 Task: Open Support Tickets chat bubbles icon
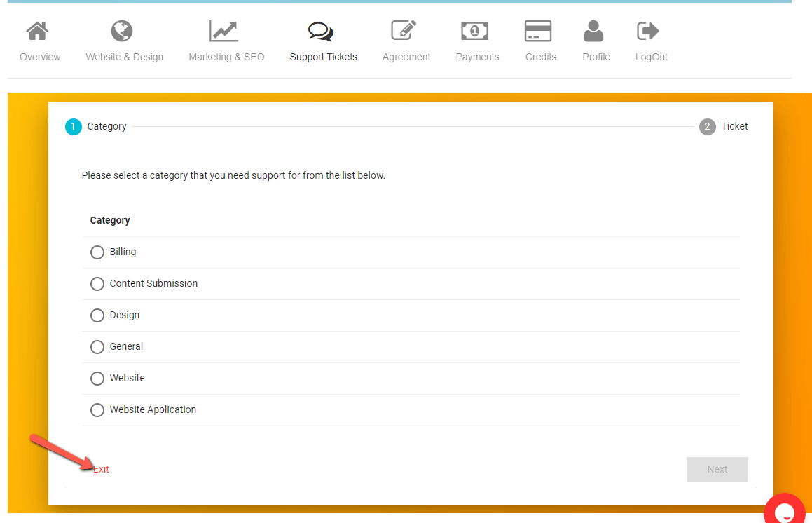[x=321, y=32]
